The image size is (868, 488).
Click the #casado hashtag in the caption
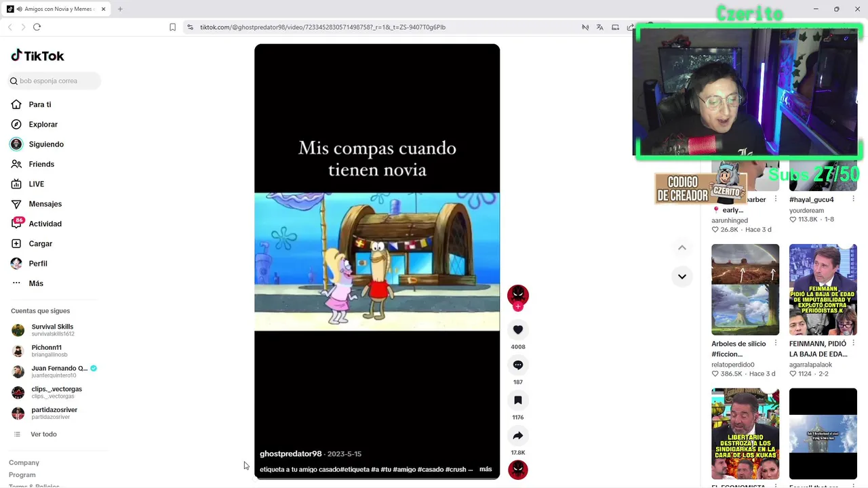[431, 469]
